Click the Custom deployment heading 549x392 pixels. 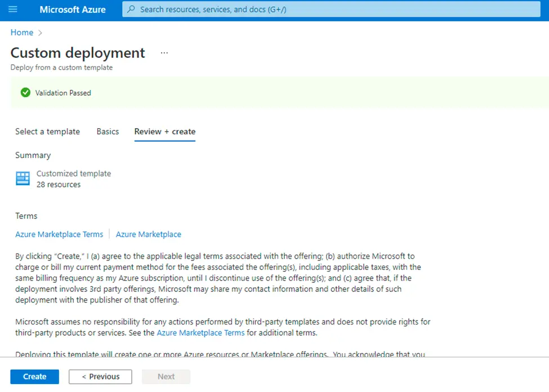tap(78, 53)
